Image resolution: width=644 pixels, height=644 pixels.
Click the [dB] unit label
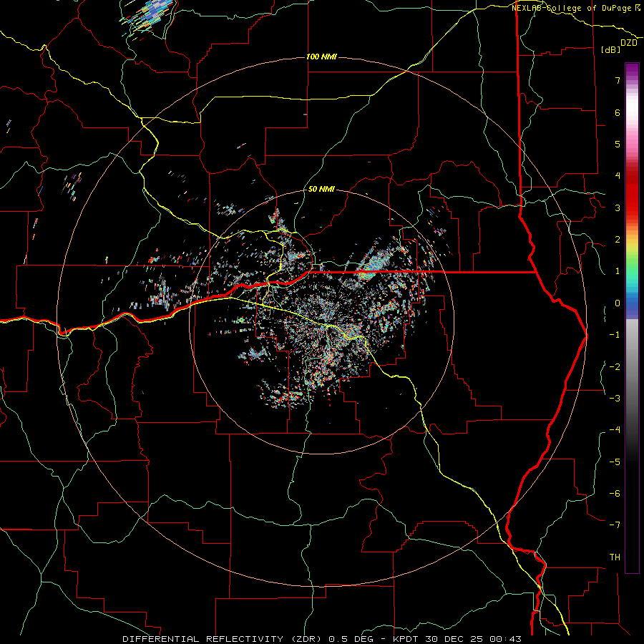point(611,49)
